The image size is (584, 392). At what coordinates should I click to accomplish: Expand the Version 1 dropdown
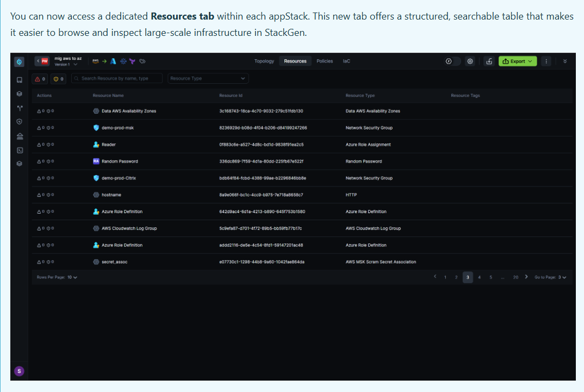[x=66, y=64]
